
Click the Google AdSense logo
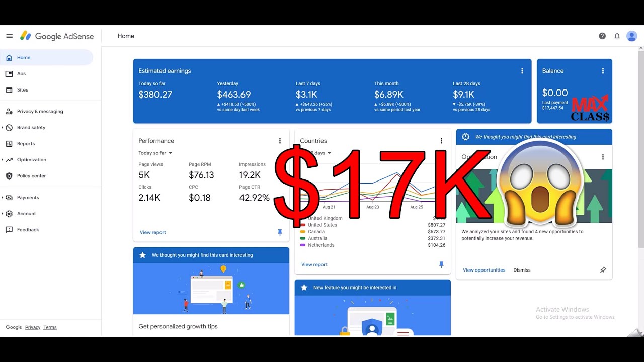(57, 36)
